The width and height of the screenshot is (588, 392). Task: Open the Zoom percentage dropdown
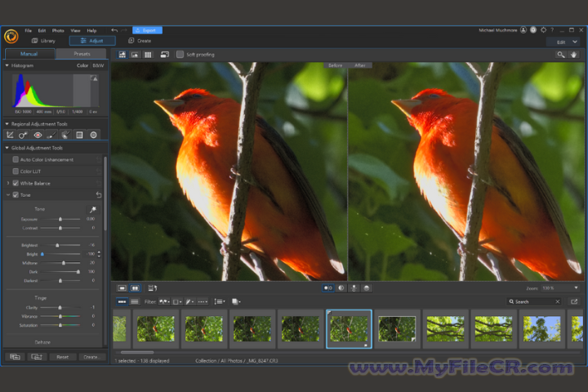[x=576, y=288]
